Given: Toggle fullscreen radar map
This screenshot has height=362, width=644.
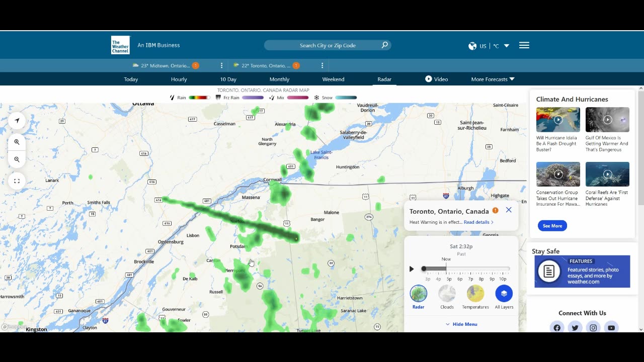Looking at the screenshot, I should tap(17, 181).
